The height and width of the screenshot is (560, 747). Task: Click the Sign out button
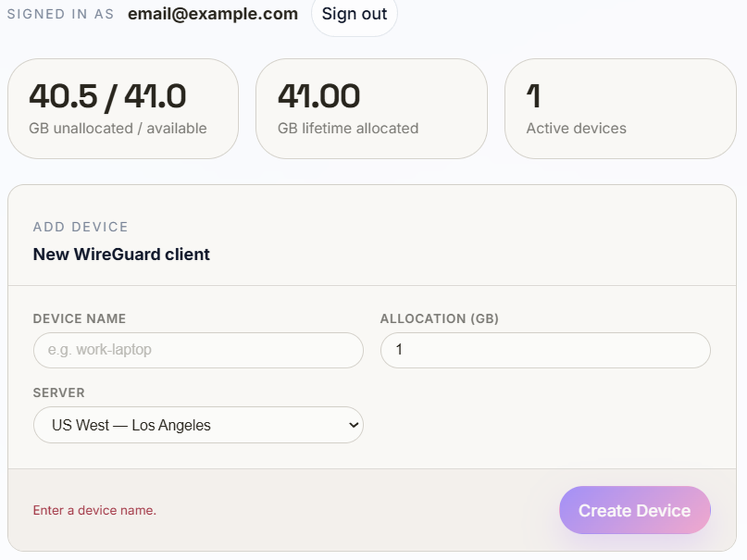point(354,14)
